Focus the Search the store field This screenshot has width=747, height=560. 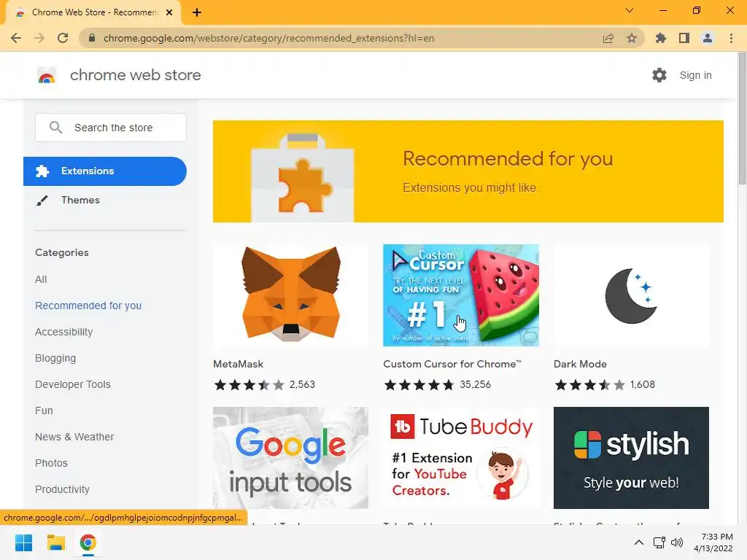(111, 128)
